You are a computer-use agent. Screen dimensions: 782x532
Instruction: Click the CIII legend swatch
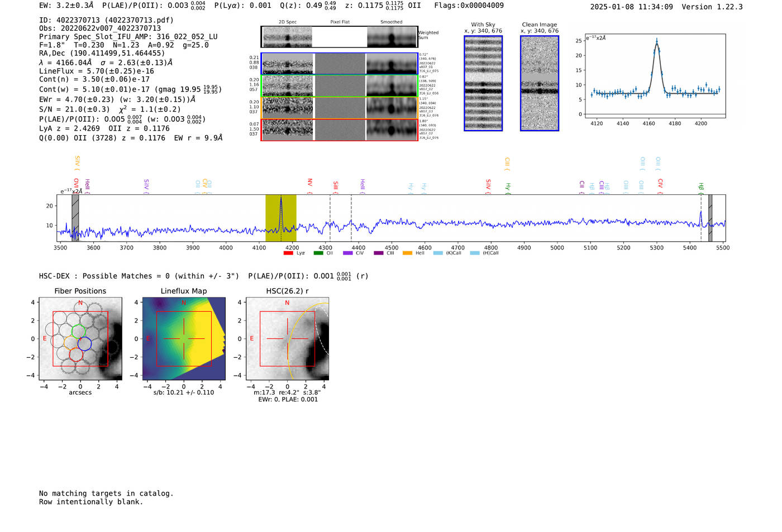[x=379, y=253]
